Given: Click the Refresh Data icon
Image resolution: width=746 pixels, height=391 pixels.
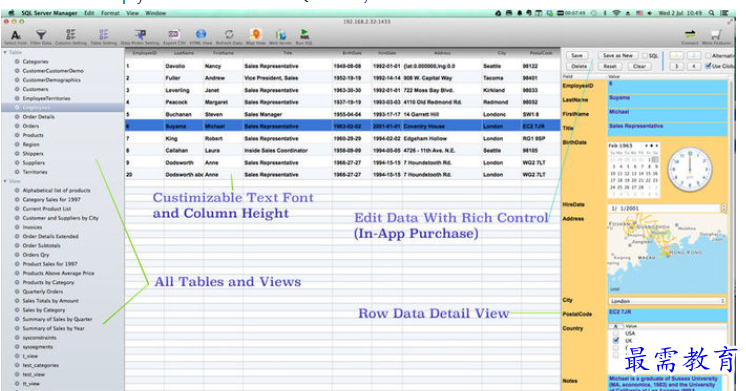Looking at the screenshot, I should tap(229, 34).
